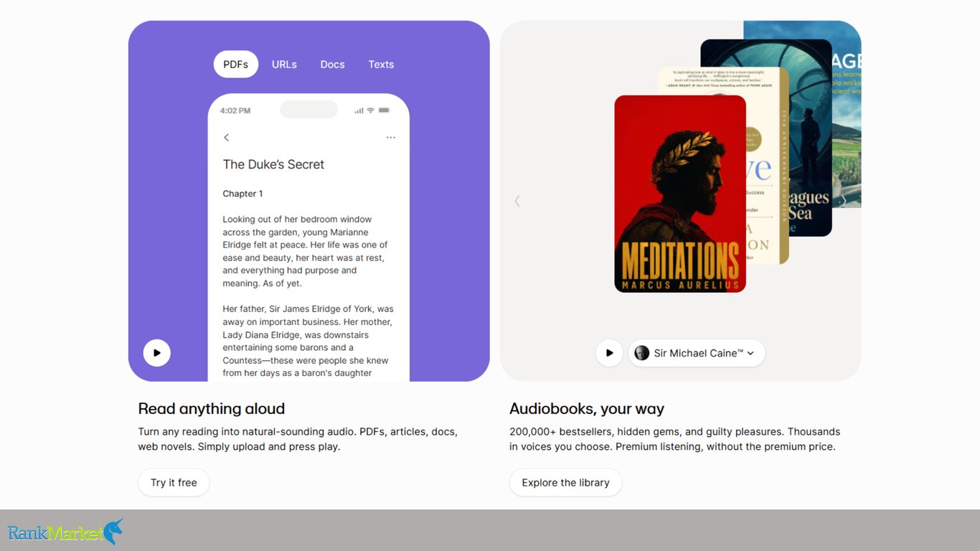Image resolution: width=980 pixels, height=551 pixels.
Task: Click Sir Michael Caine avatar picture
Action: click(x=642, y=353)
